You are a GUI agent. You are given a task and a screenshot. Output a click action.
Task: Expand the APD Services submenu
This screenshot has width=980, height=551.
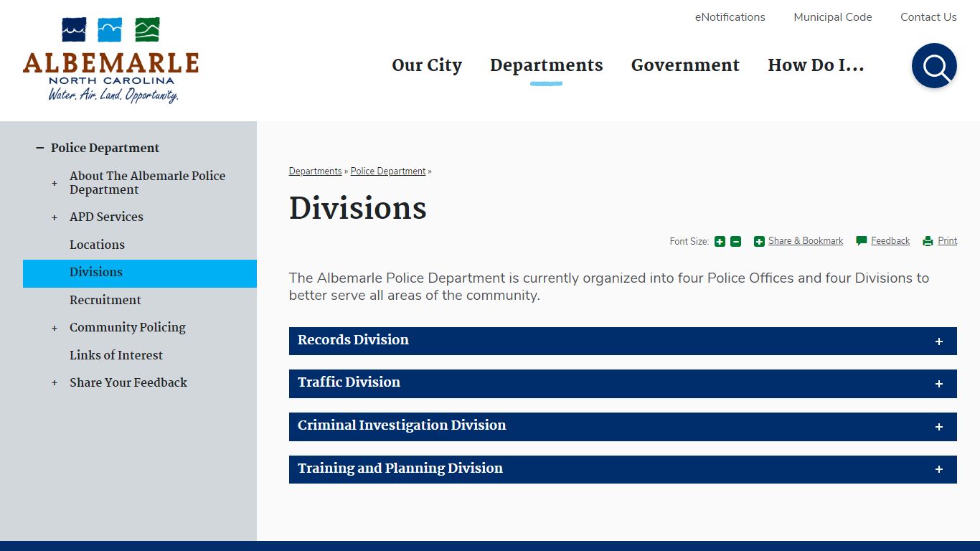pos(55,217)
